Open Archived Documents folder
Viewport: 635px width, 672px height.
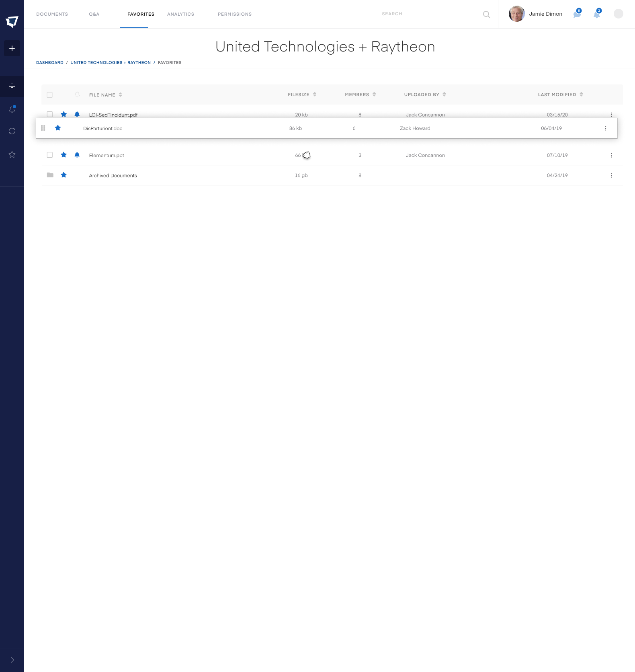(x=113, y=176)
